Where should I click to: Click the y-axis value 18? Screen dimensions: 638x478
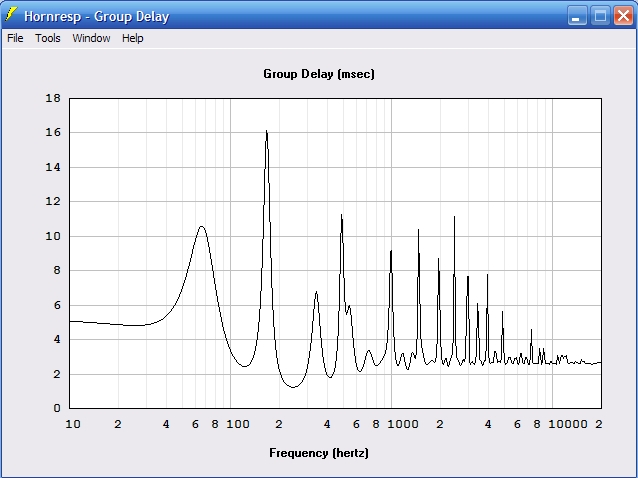tap(53, 98)
